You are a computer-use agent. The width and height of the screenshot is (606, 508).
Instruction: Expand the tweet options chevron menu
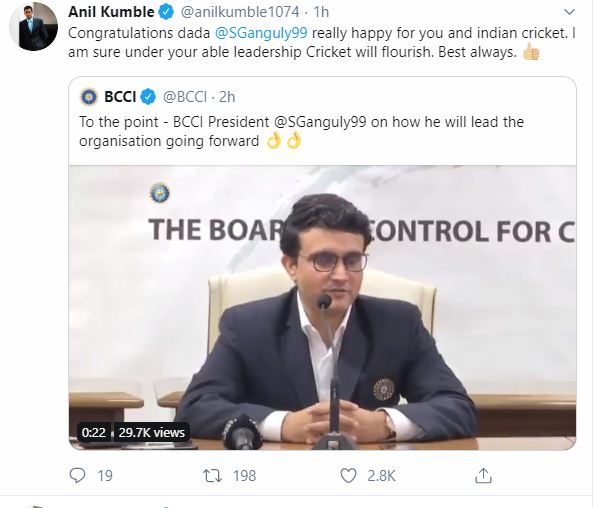point(569,12)
